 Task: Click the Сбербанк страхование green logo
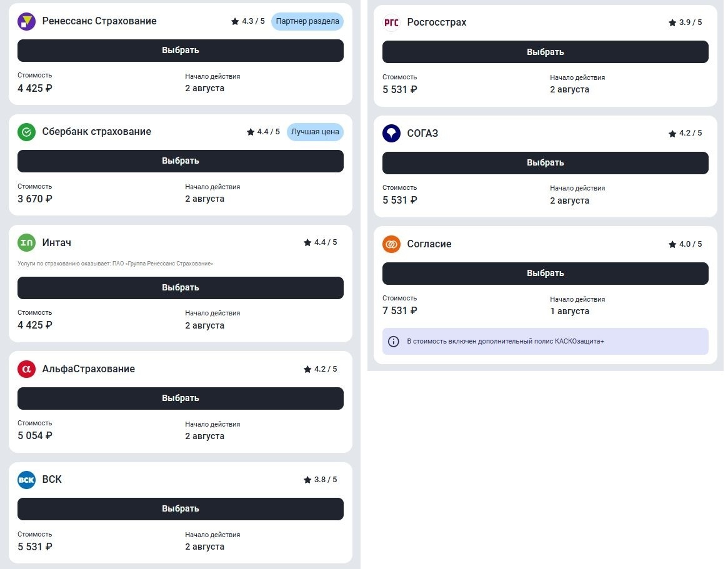(26, 132)
